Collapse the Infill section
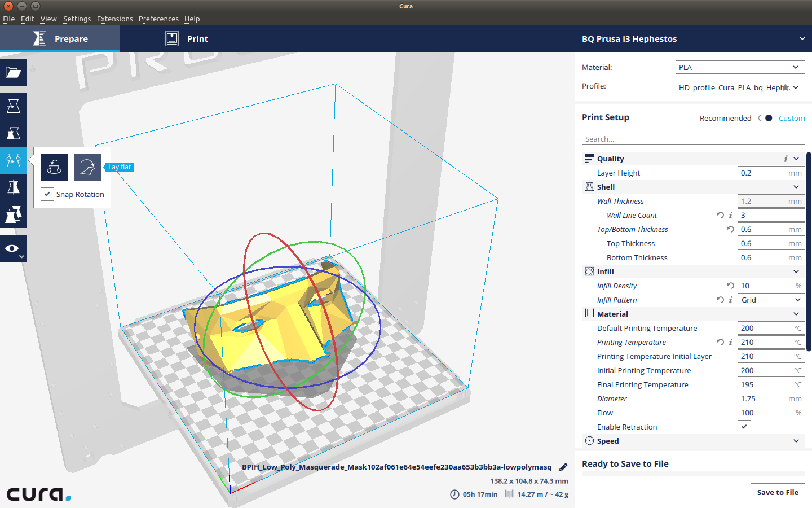Image resolution: width=812 pixels, height=508 pixels. pos(796,271)
